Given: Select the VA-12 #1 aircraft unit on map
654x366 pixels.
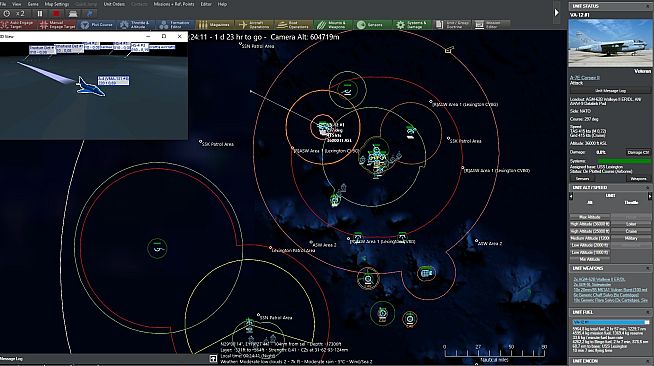Looking at the screenshot, I should pos(322,127).
